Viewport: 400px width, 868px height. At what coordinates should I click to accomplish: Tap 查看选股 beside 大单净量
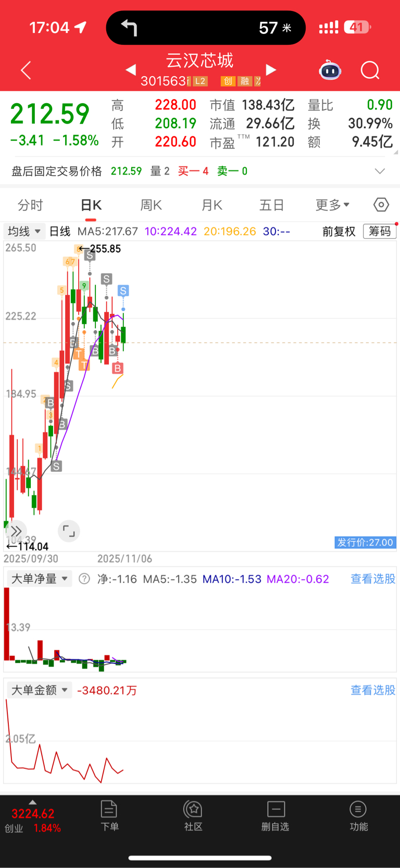[x=373, y=579]
